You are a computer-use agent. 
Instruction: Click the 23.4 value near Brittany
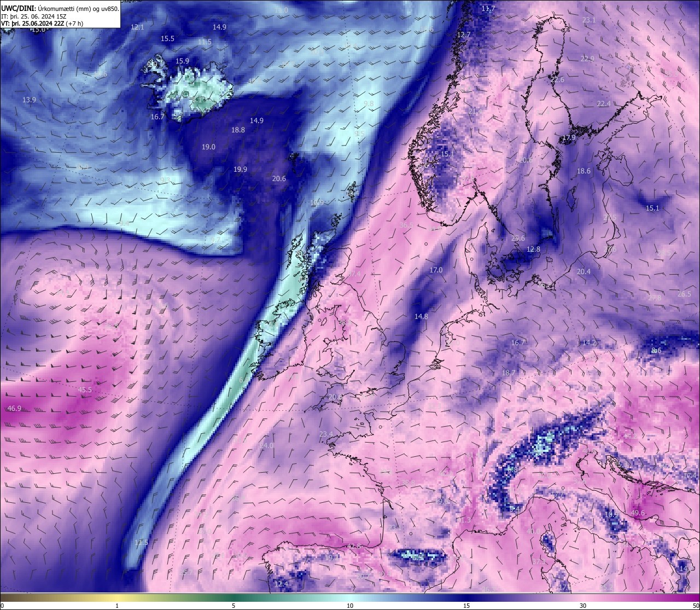pyautogui.click(x=325, y=434)
